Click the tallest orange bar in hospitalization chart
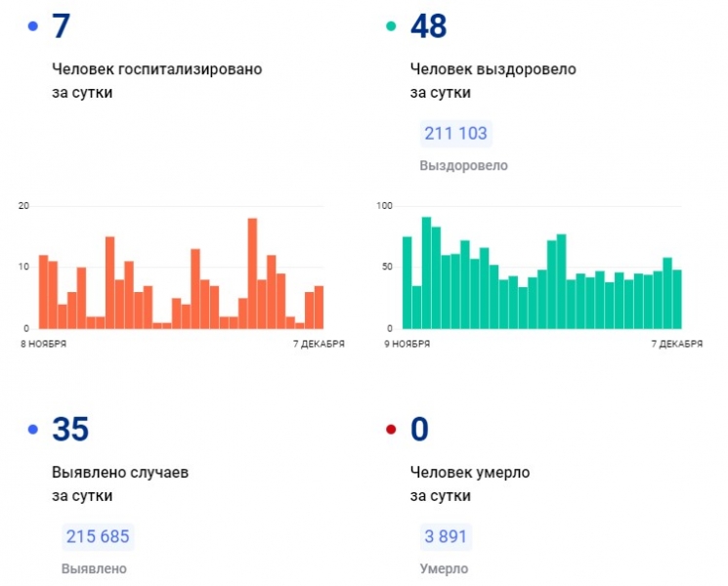 click(252, 273)
